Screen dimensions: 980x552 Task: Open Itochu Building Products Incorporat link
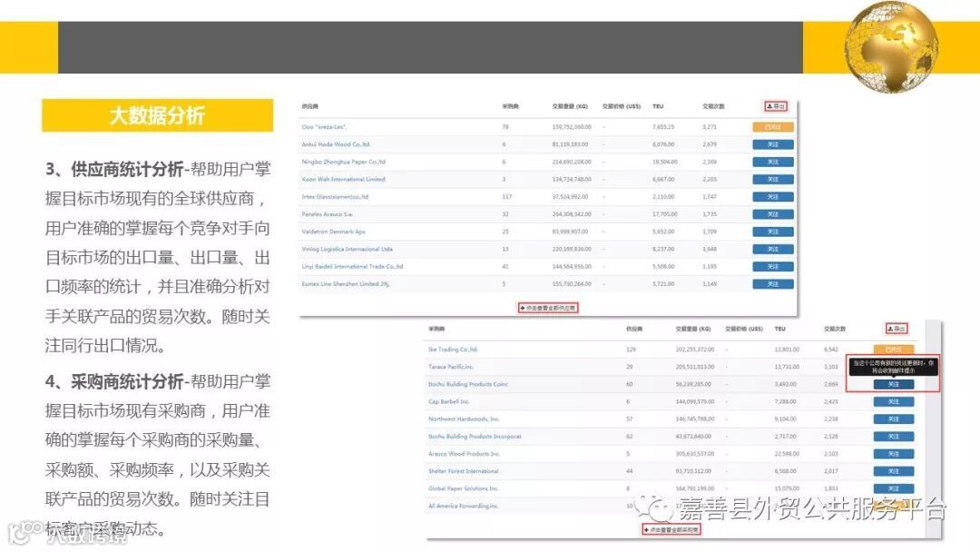475,437
